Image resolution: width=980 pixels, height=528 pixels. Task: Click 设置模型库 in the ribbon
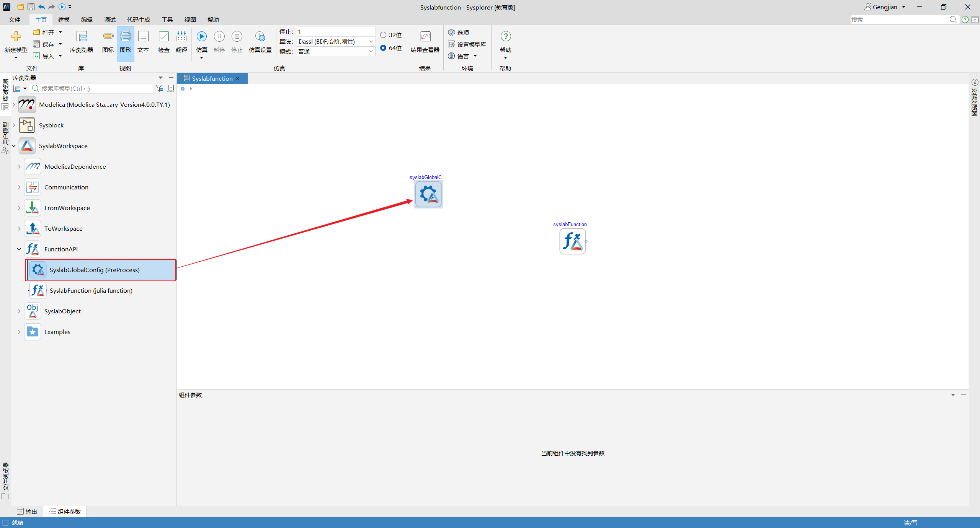(467, 44)
